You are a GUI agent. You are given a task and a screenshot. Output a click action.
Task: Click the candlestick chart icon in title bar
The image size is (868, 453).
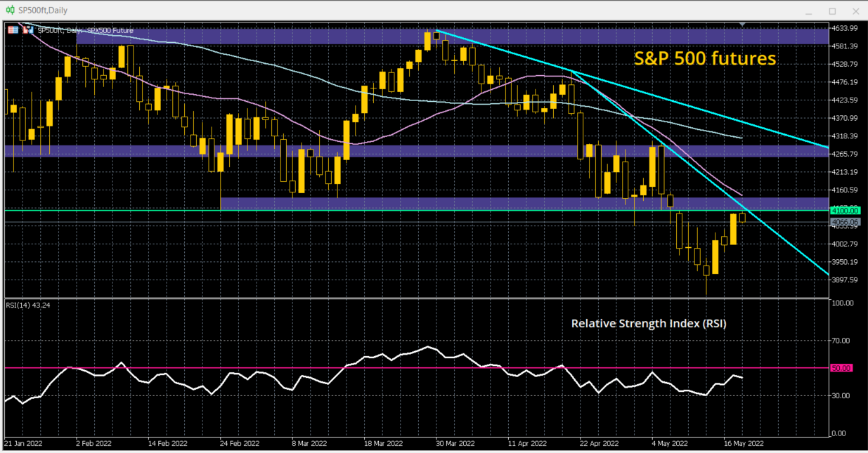click(11, 11)
